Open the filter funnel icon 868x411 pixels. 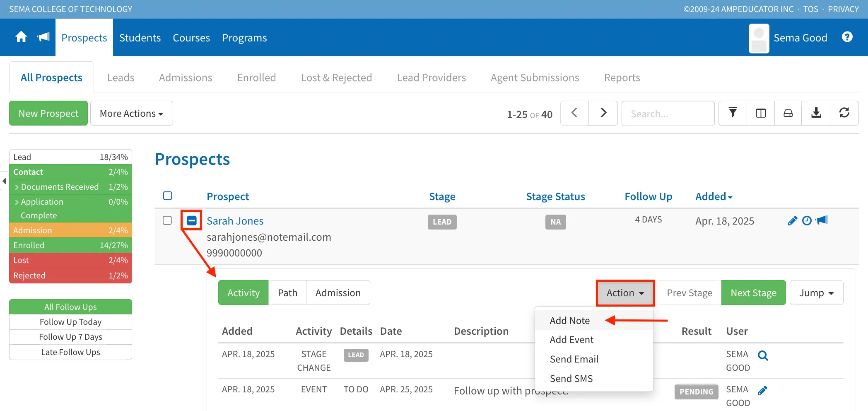(x=733, y=113)
